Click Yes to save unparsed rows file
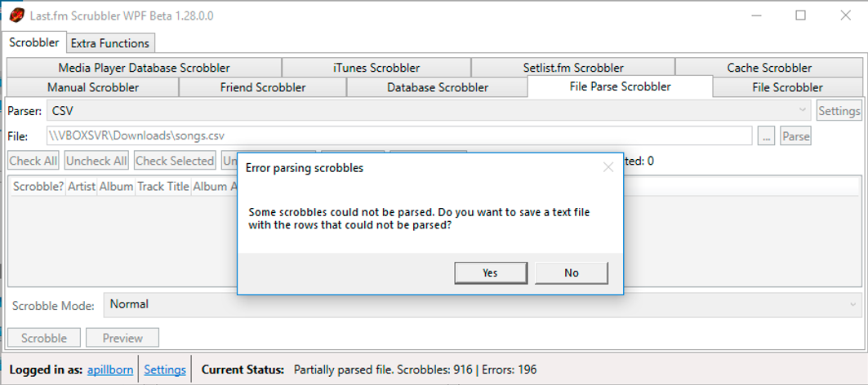The width and height of the screenshot is (868, 385). point(490,273)
